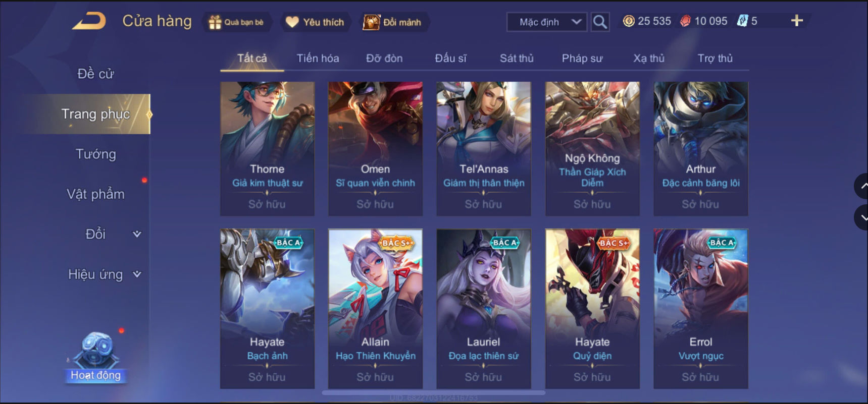Click the golden back arrow icon
The width and height of the screenshot is (868, 404).
[x=89, y=21]
